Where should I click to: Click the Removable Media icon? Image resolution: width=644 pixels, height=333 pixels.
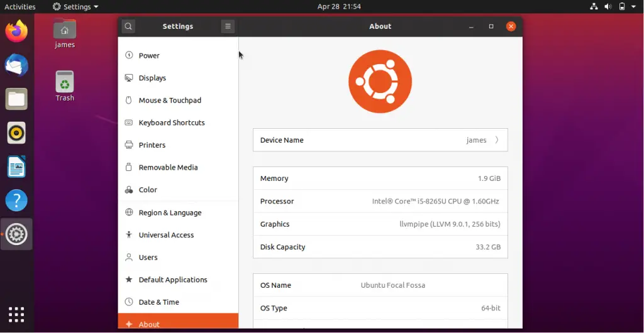(128, 167)
